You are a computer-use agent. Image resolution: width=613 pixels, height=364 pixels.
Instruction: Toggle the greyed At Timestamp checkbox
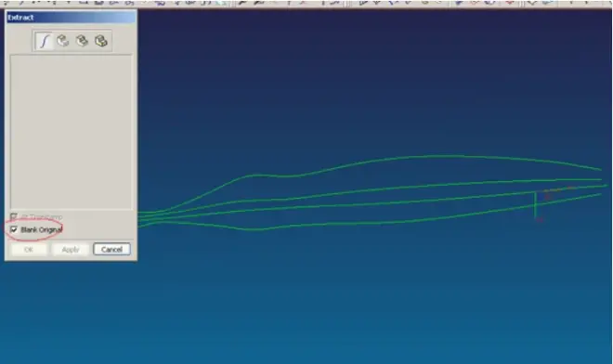[14, 216]
